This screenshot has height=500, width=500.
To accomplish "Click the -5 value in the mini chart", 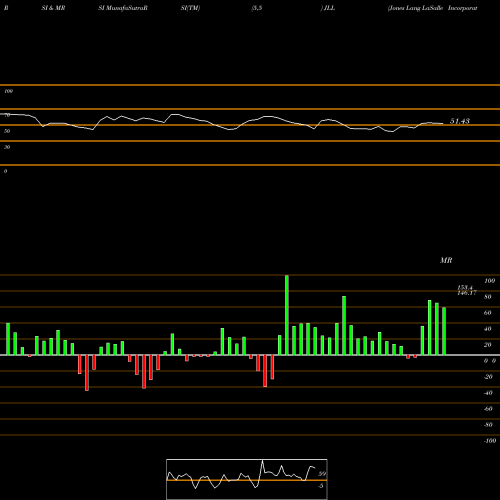I will point(321,486).
